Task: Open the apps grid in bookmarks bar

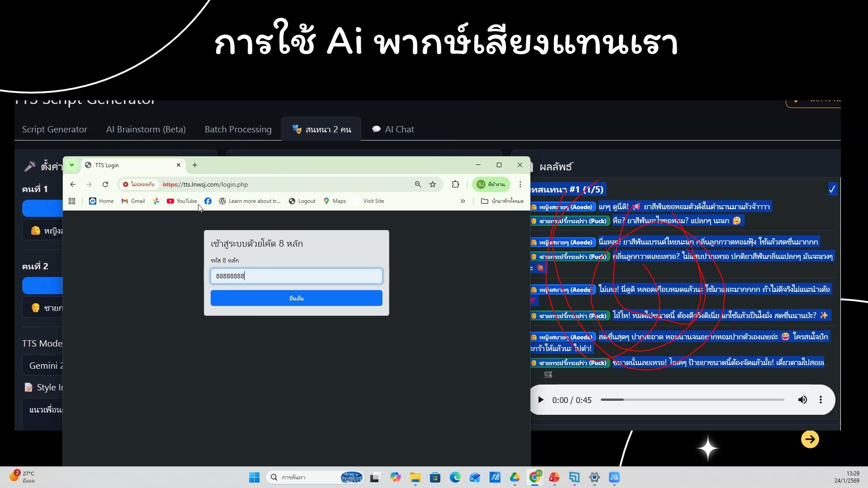Action: 72,201
